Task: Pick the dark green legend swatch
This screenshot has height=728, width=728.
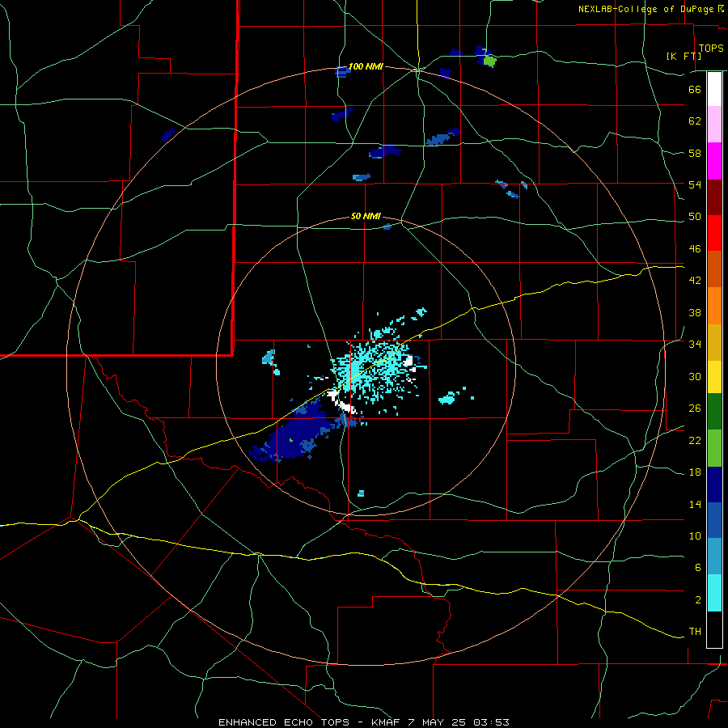Action: (714, 412)
